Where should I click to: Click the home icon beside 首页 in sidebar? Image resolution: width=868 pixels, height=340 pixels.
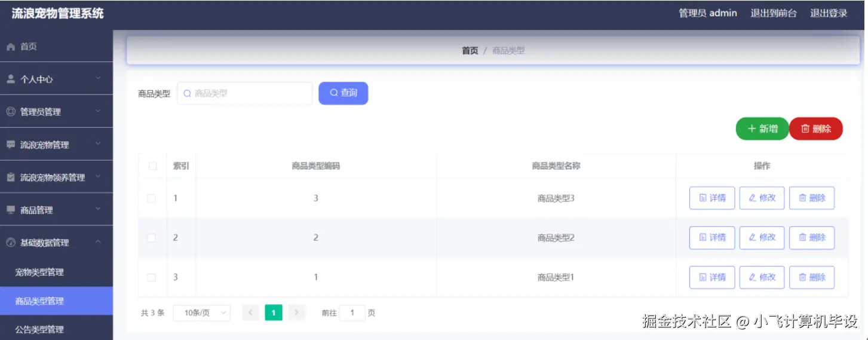pyautogui.click(x=11, y=47)
